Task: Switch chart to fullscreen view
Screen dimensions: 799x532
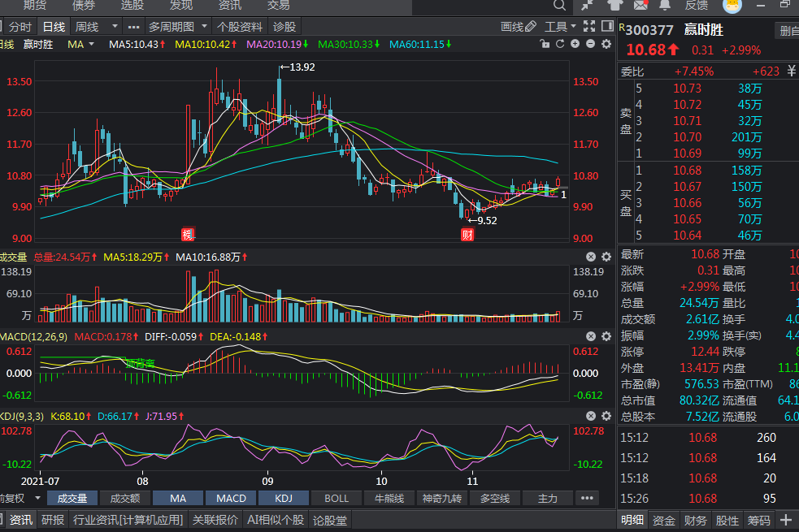Action: [590, 27]
